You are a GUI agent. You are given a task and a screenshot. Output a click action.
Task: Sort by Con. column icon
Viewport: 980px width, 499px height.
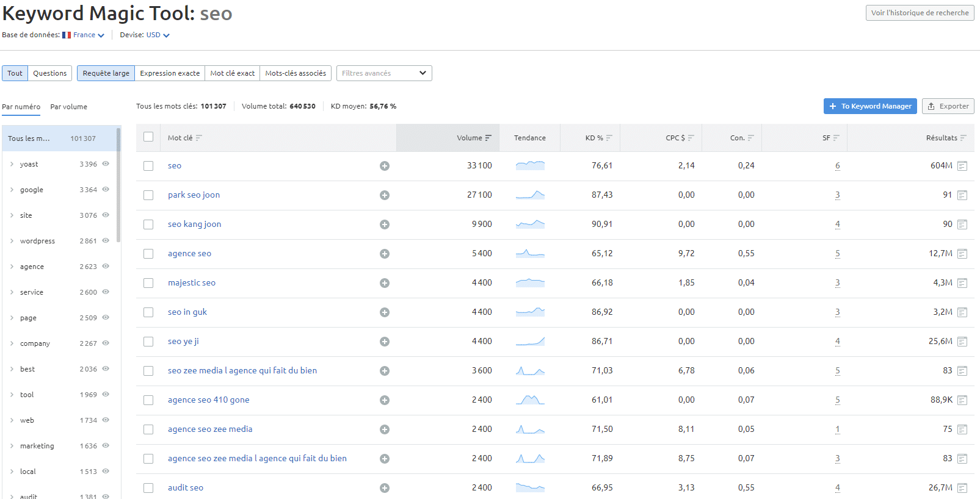tap(750, 138)
